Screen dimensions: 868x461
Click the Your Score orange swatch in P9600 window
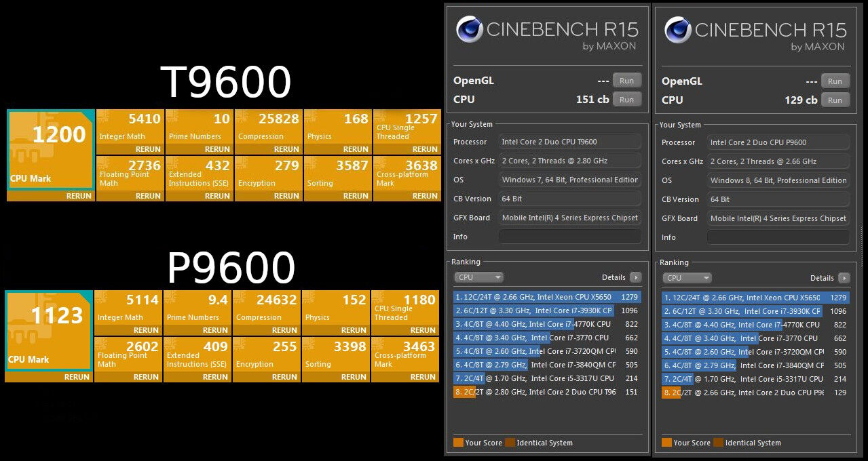tap(666, 443)
